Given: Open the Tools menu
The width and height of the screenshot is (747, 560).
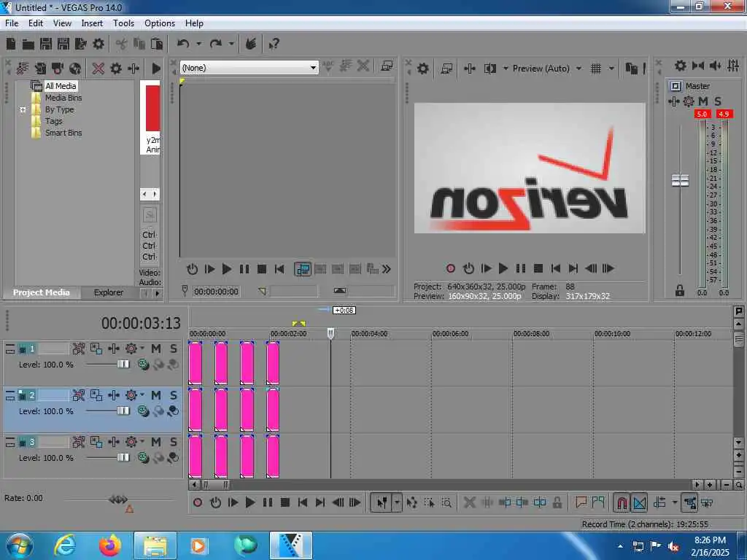Looking at the screenshot, I should [123, 23].
